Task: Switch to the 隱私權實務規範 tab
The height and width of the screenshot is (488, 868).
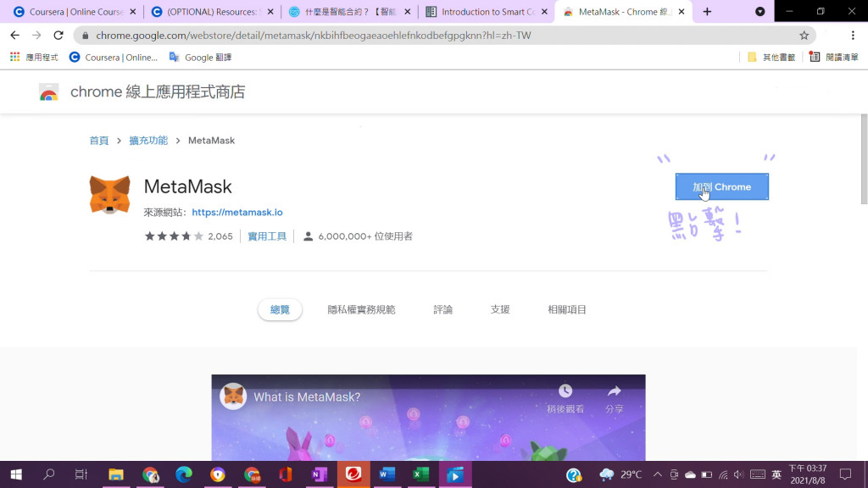Action: click(x=361, y=309)
